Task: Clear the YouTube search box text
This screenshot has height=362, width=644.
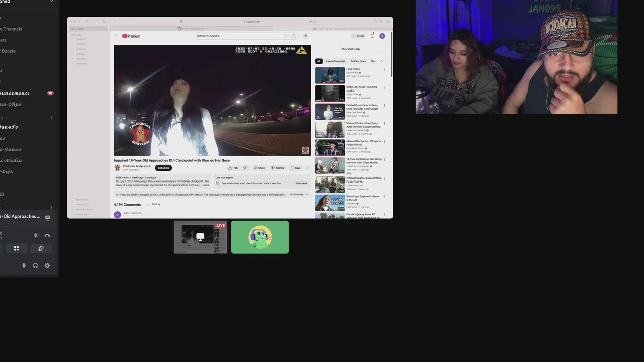Action: (x=285, y=36)
